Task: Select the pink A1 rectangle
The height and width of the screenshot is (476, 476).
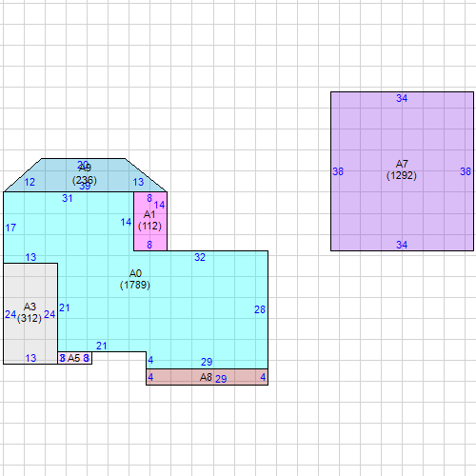Action: [x=150, y=221]
